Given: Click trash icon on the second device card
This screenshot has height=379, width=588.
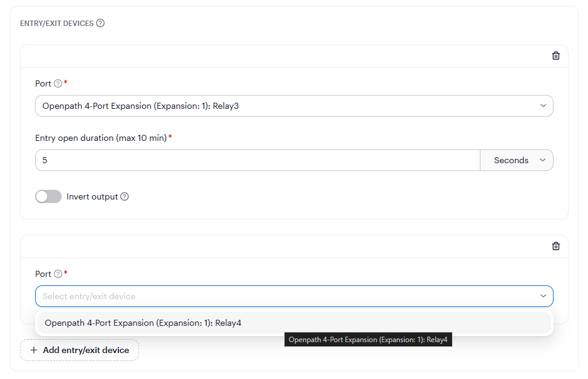Looking at the screenshot, I should [556, 246].
